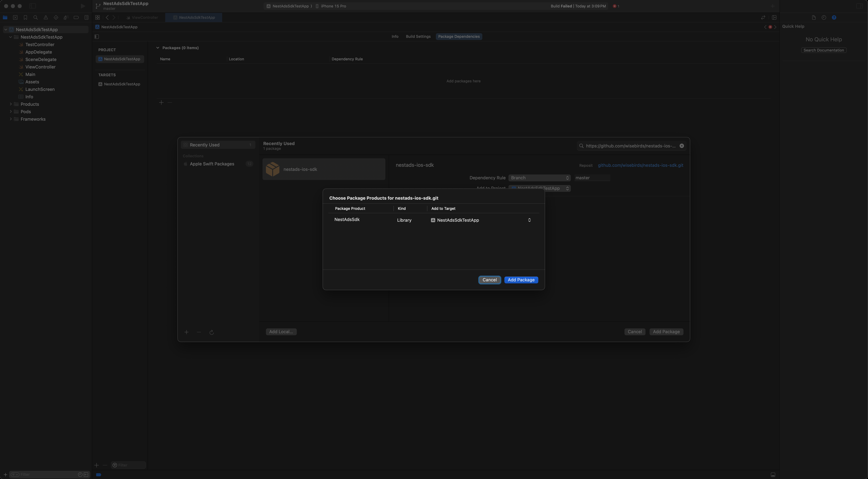Toggle the project targets list sidebar icon
Screen dimensions: 868x479
coord(97,36)
